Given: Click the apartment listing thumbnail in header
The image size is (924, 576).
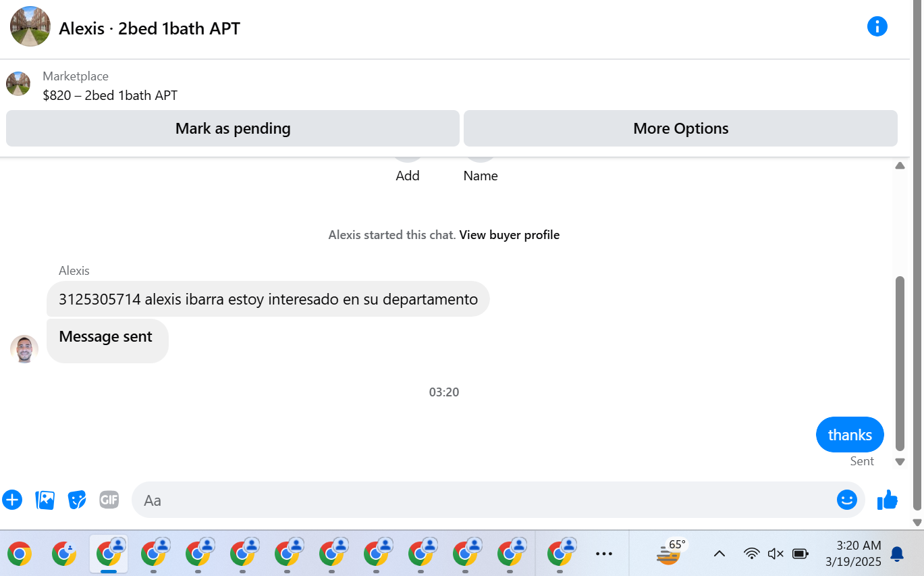Looking at the screenshot, I should [x=18, y=84].
